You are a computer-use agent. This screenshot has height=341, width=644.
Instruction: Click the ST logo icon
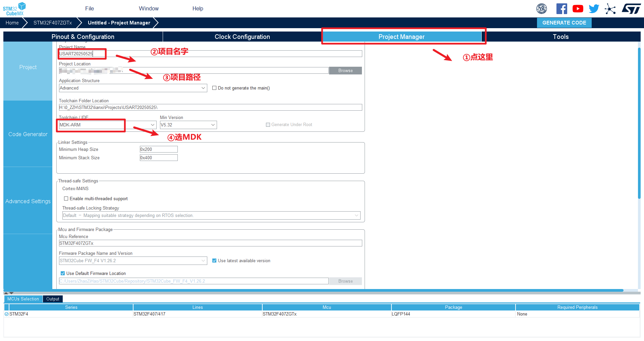(631, 9)
